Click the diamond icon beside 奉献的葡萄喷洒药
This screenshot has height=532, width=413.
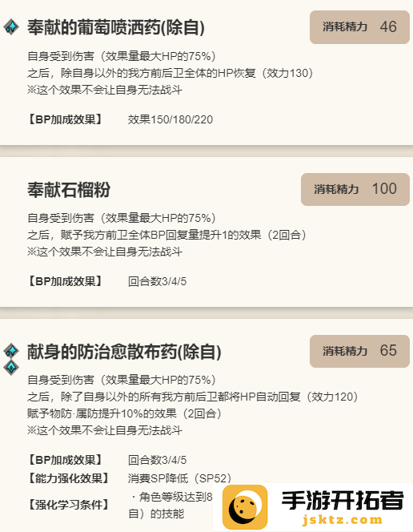(x=11, y=26)
